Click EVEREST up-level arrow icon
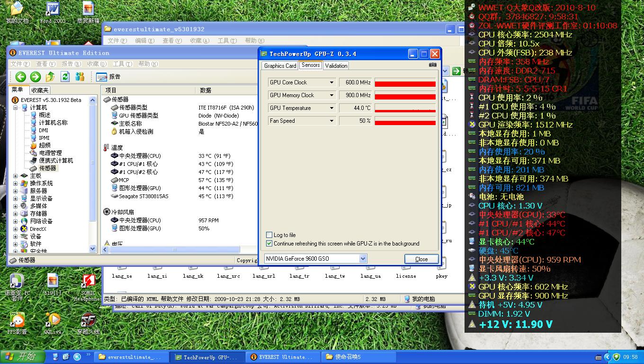Screen dimensions: 644x364 pyautogui.click(x=50, y=77)
